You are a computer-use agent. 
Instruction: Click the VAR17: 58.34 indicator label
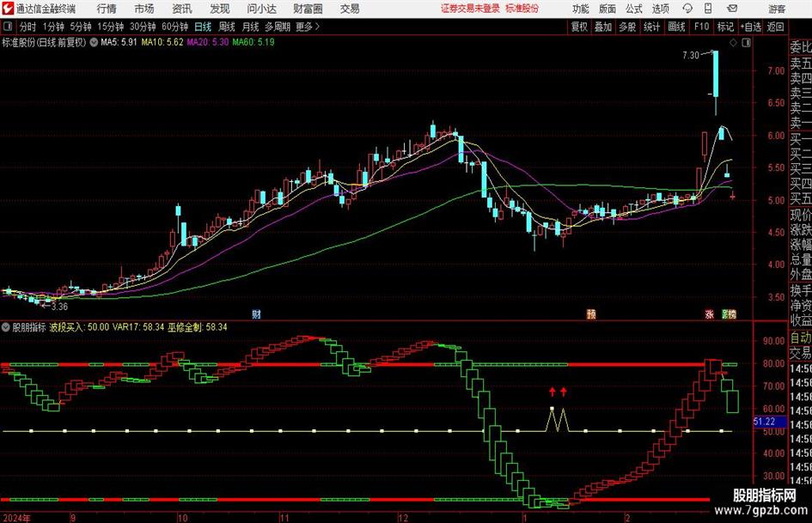point(138,327)
